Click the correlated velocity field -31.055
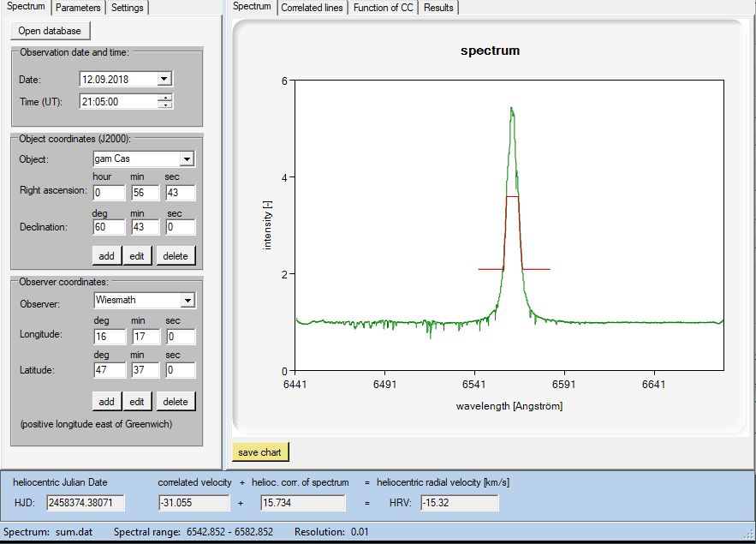Screen dimensions: 756x544 (x=194, y=503)
